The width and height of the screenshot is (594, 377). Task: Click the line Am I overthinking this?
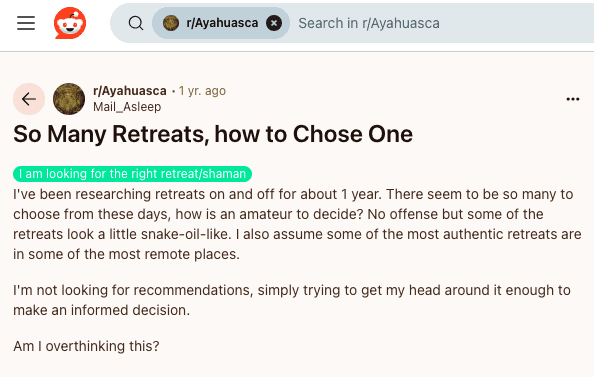86,346
